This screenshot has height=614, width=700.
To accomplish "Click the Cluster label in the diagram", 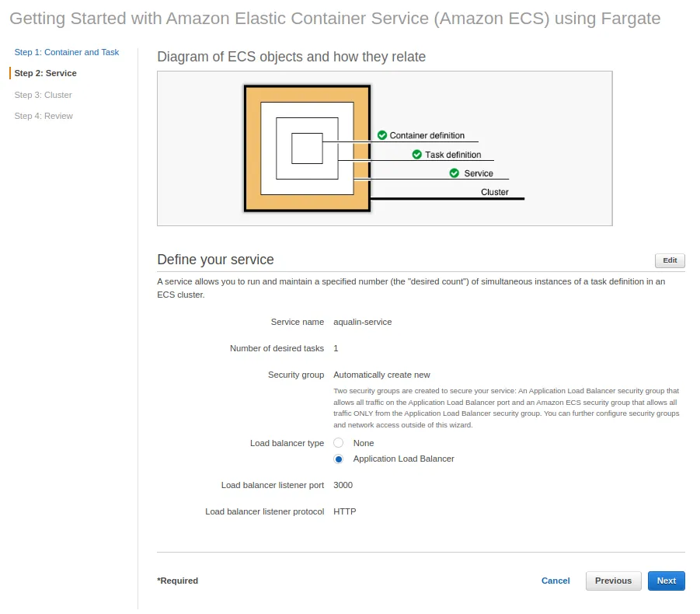I will click(495, 192).
